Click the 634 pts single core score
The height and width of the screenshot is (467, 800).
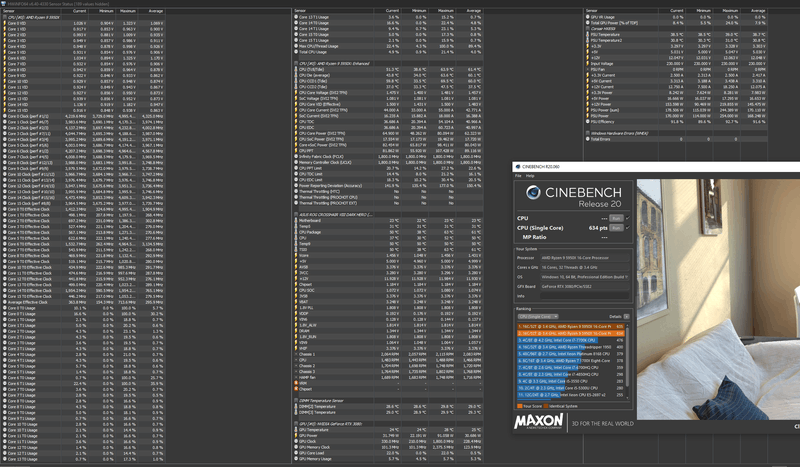pyautogui.click(x=598, y=228)
